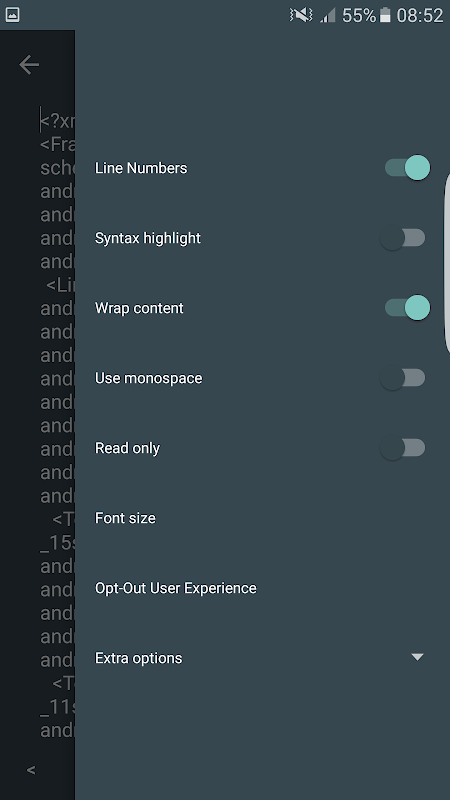Tap the Line Numbers label
The width and height of the screenshot is (450, 800).
(x=141, y=168)
